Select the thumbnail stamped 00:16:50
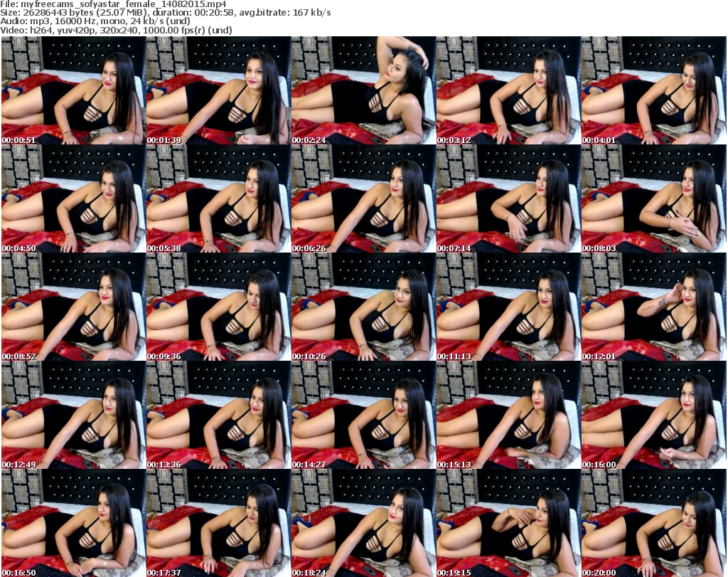728x577 pixels. pos(73,523)
